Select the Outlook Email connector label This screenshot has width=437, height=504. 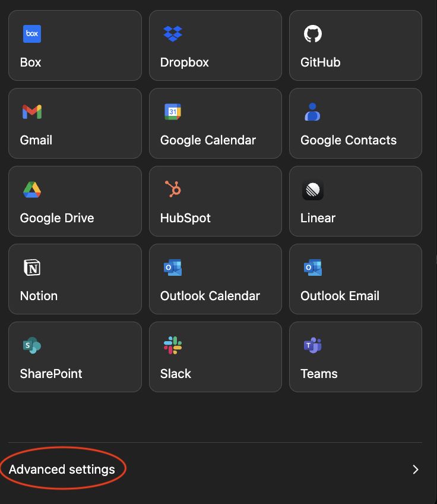point(340,296)
